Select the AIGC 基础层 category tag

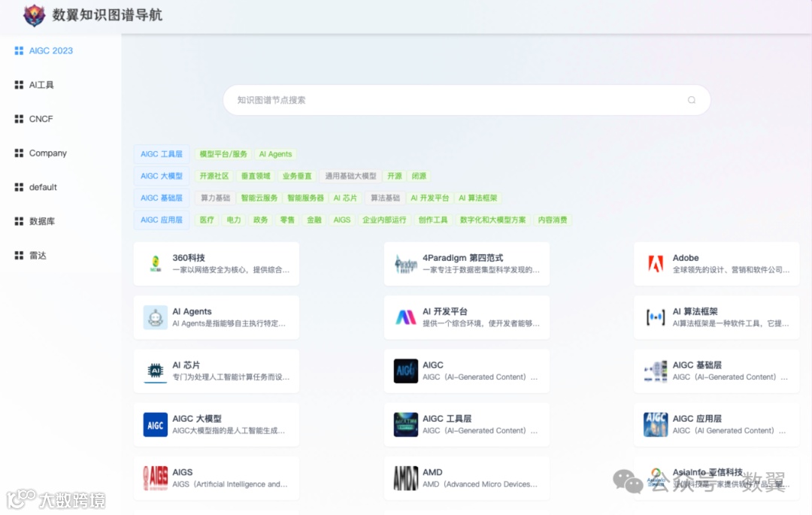[162, 198]
